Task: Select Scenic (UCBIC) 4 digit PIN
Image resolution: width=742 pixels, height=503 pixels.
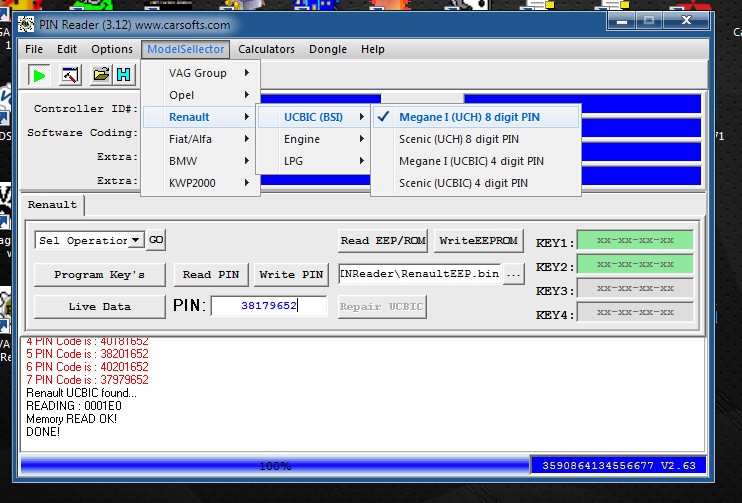Action: (476, 183)
